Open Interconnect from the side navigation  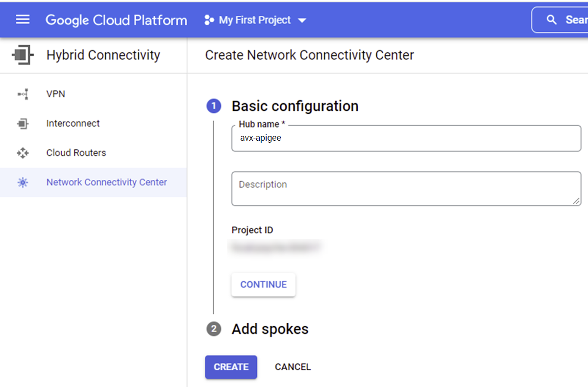coord(73,124)
